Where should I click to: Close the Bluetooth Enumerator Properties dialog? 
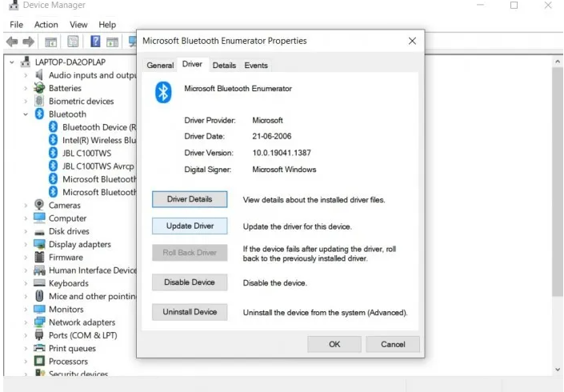click(412, 41)
